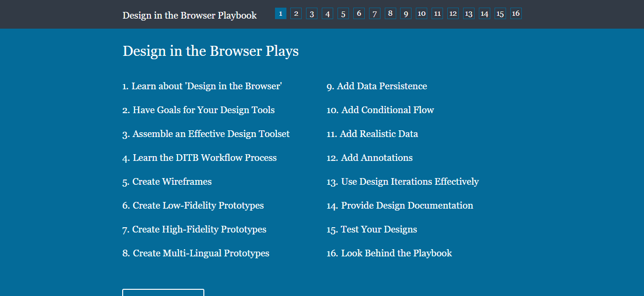
Task: Jump to play 8 using the header buttons
Action: click(x=390, y=13)
